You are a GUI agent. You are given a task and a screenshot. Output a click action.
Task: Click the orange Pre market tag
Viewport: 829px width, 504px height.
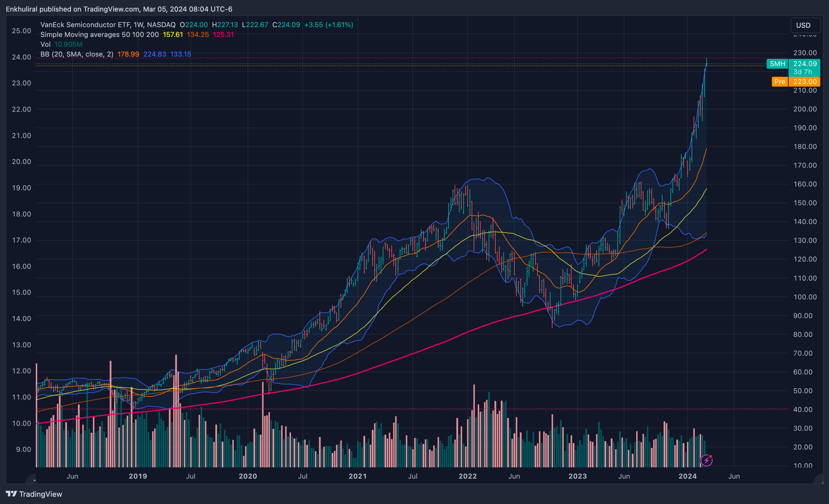(x=780, y=82)
